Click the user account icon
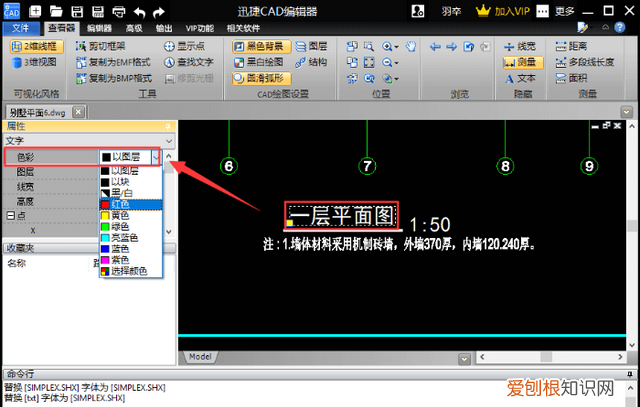The width and height of the screenshot is (640, 407). [418, 11]
